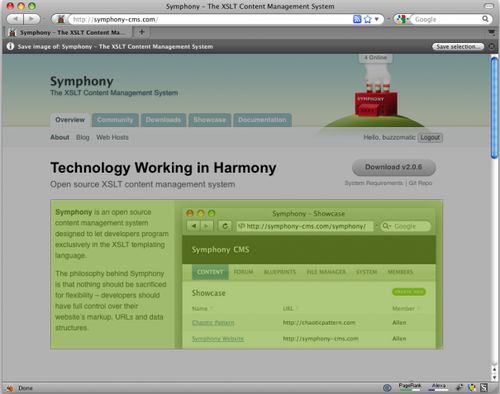The height and width of the screenshot is (394, 500).
Task: Click the RSS feed icon in address bar
Action: point(357,19)
